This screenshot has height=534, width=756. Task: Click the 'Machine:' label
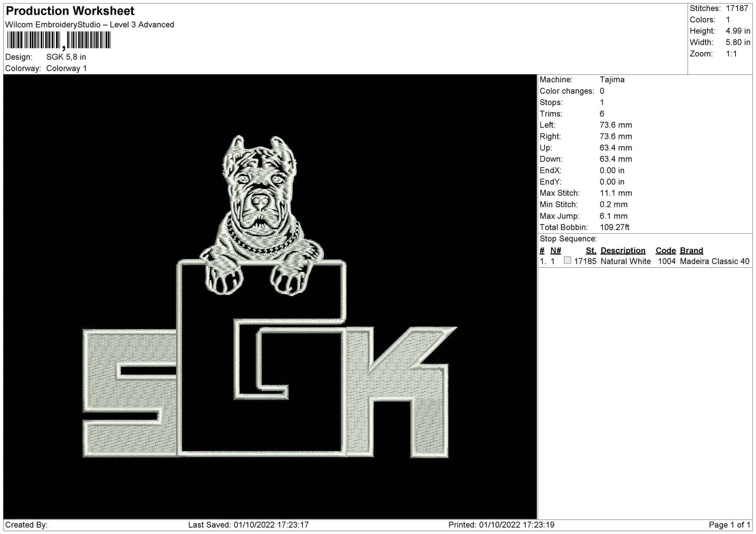[556, 79]
